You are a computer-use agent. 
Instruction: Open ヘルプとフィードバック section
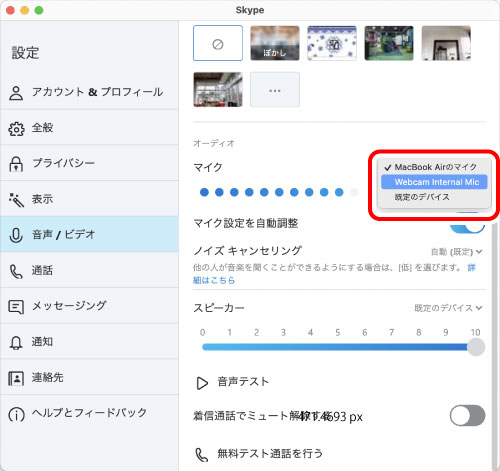click(x=89, y=413)
